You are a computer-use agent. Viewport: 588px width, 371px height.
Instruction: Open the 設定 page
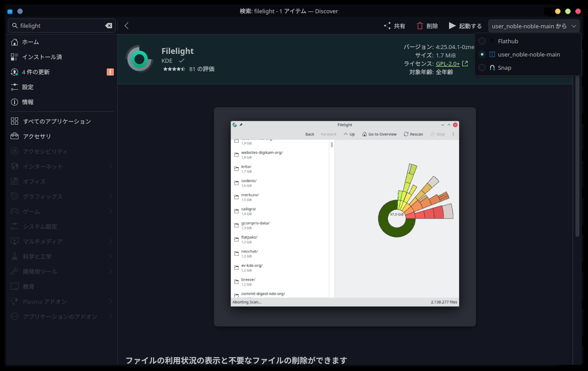point(62,87)
